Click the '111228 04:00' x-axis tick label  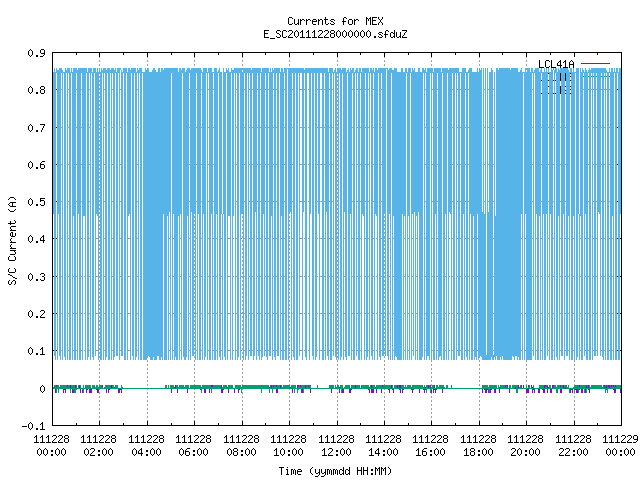[146, 446]
